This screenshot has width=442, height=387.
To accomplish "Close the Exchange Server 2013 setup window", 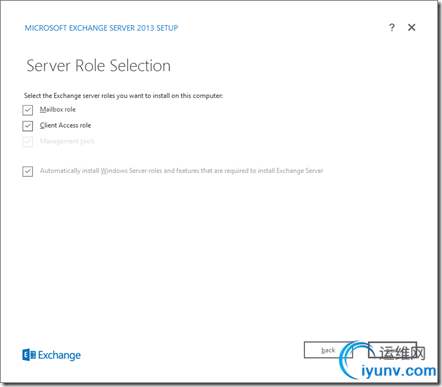I will 412,27.
